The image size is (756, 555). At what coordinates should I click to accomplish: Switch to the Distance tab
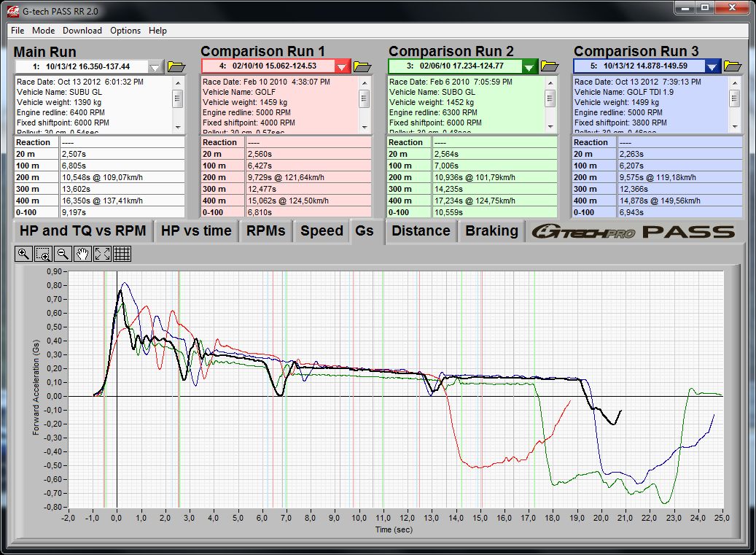coord(421,231)
